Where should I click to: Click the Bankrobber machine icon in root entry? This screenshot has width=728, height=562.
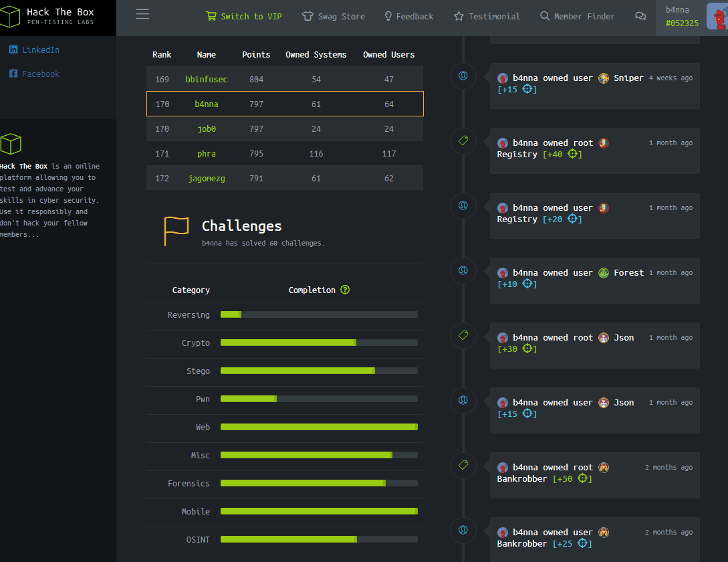[x=604, y=468]
